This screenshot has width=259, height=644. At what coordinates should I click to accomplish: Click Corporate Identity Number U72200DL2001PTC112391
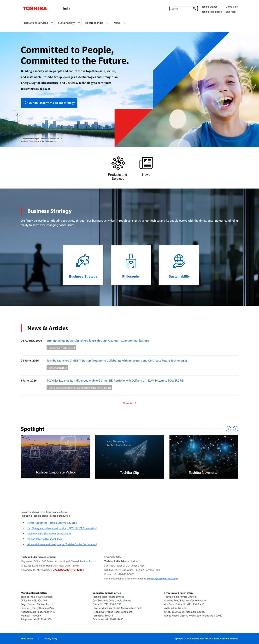(x=68, y=570)
